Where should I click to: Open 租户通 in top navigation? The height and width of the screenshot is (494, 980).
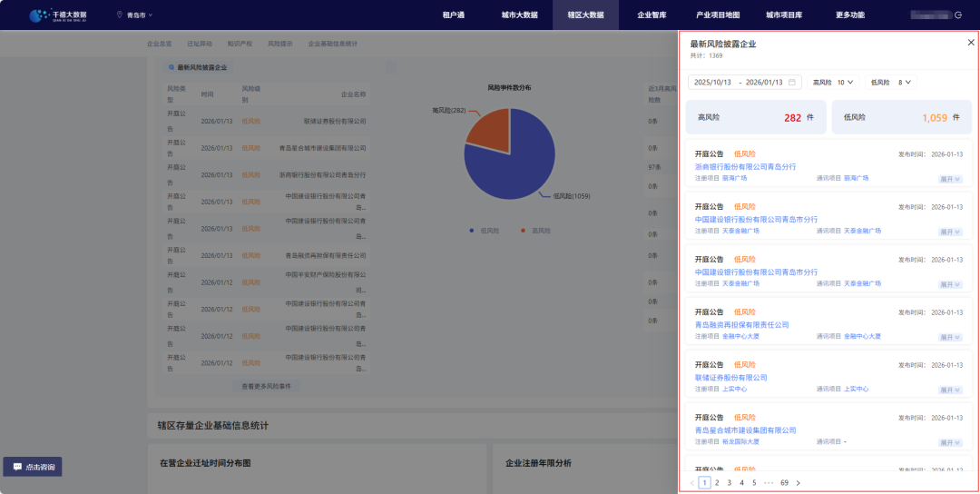[x=454, y=15]
